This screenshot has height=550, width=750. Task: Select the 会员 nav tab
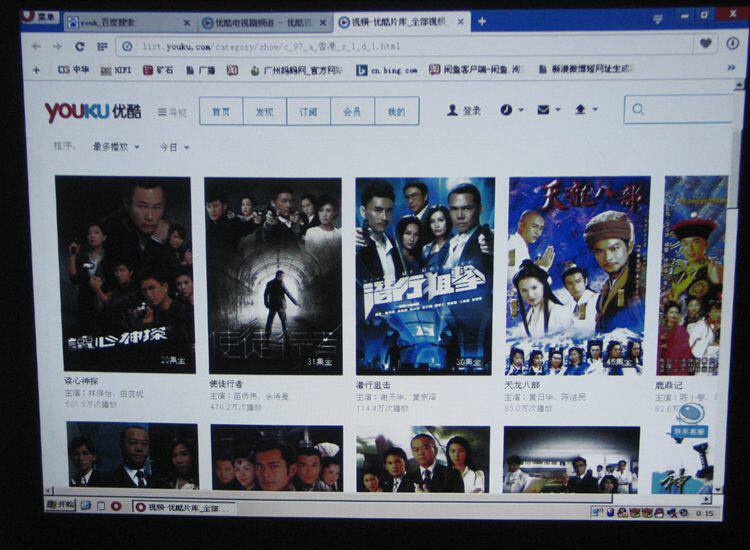click(352, 112)
